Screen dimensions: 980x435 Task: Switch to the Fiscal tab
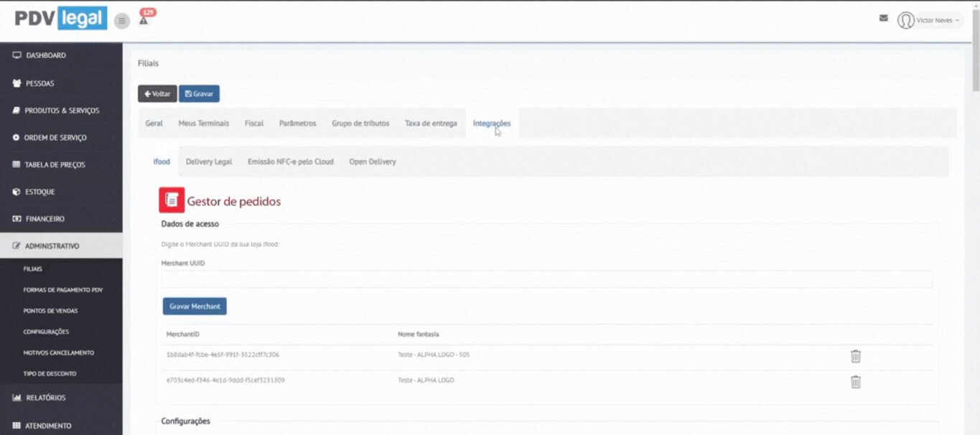[x=254, y=123]
